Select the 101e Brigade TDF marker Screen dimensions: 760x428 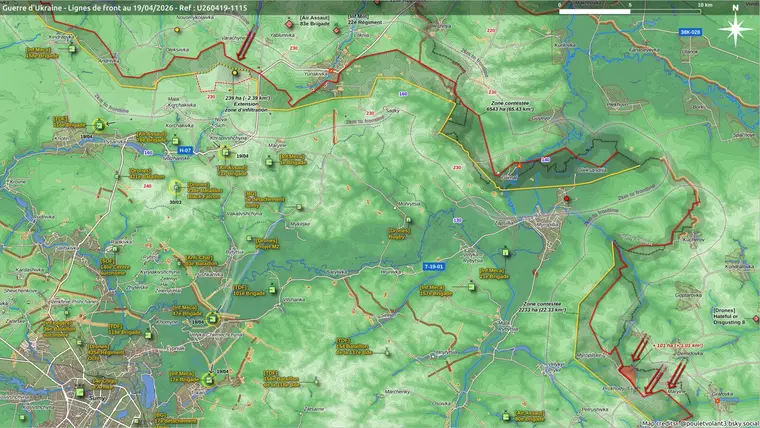(x=272, y=289)
